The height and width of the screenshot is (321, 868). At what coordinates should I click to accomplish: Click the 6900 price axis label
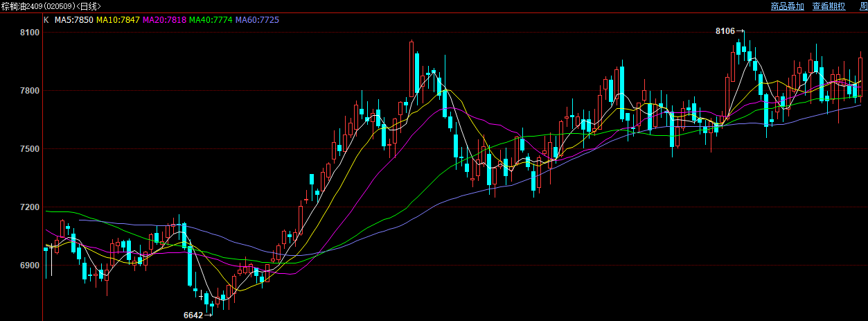coord(30,266)
